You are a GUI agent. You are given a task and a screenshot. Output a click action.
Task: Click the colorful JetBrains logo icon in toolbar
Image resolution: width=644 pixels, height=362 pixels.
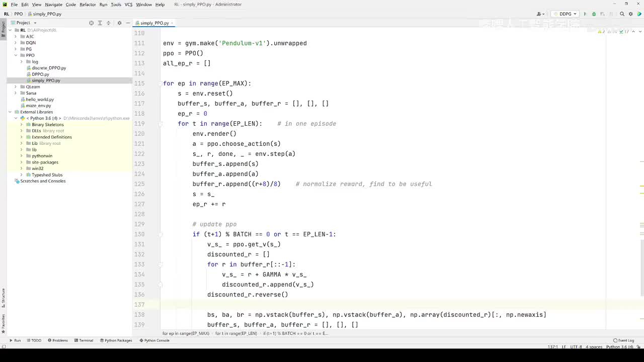[639, 14]
